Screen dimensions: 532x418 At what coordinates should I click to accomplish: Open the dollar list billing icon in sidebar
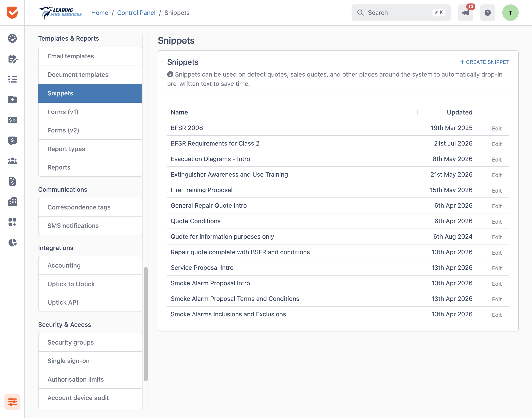pos(12,120)
